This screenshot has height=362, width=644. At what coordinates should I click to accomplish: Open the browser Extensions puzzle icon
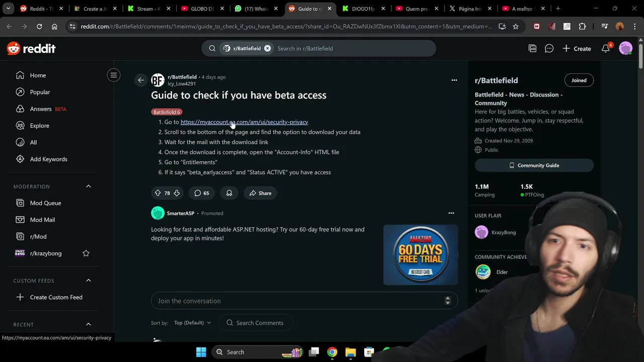[x=583, y=27]
